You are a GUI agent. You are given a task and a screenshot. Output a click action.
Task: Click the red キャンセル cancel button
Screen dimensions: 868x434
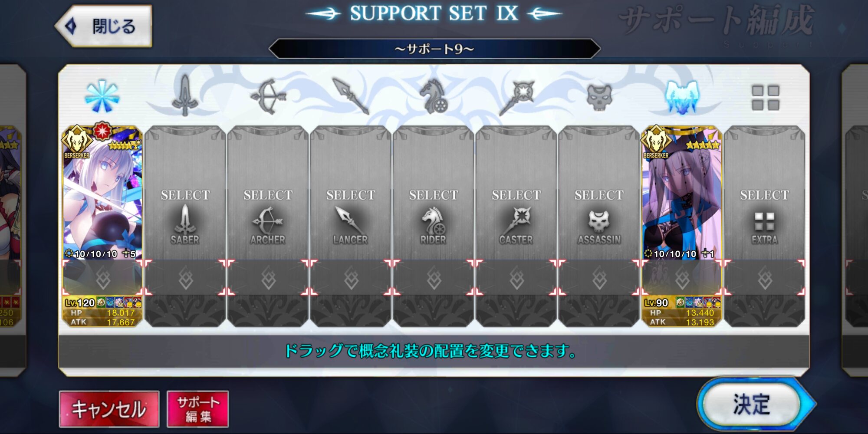click(109, 409)
